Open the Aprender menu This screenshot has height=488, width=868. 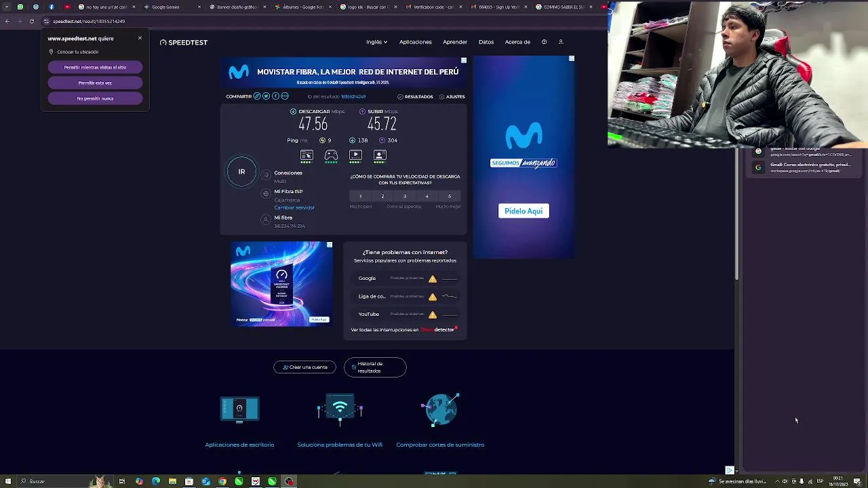(455, 42)
